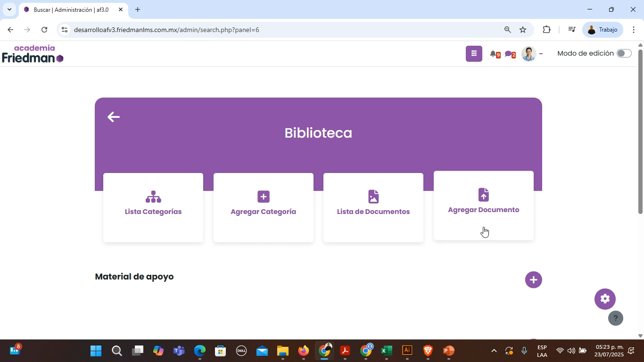
Task: Click the purple plus button beside Material de apoyo
Action: (534, 280)
